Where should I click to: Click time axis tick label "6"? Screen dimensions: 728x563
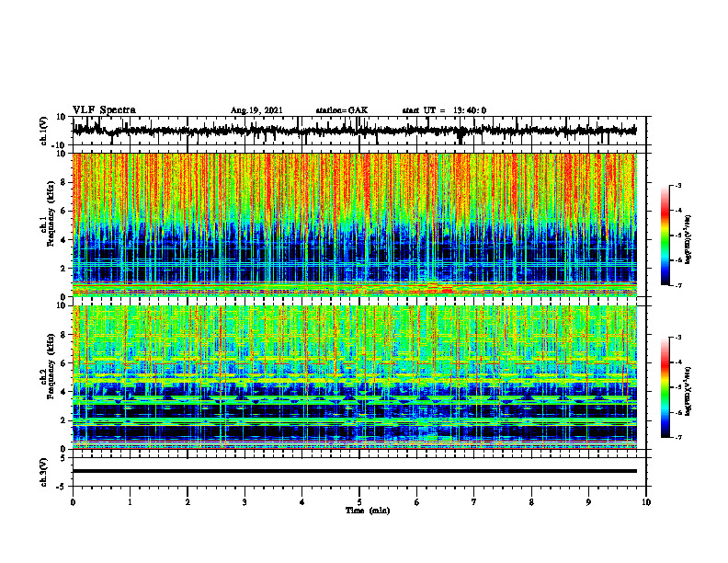416,502
